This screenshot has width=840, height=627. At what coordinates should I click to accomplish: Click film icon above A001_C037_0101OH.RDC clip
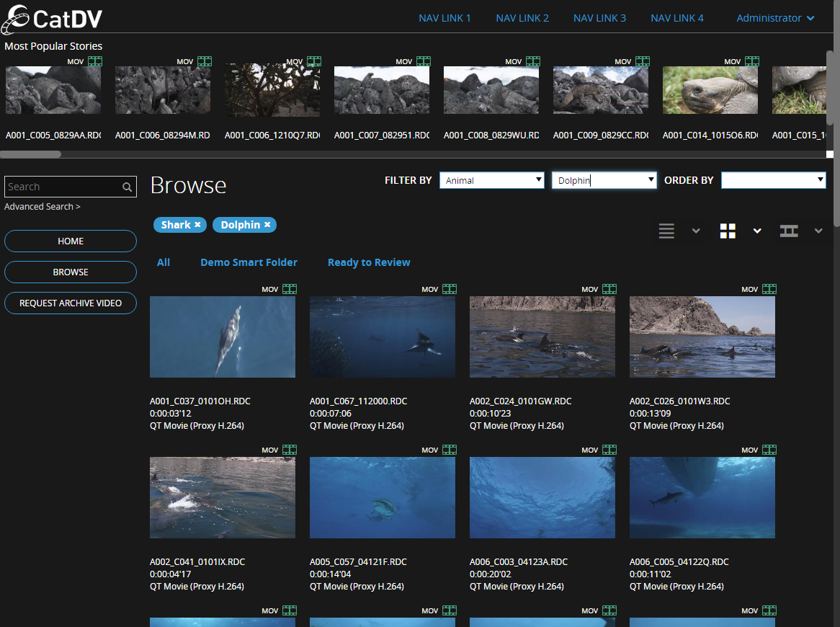290,289
